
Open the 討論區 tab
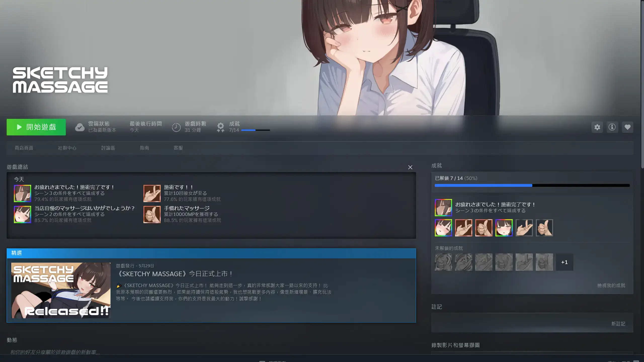pos(108,148)
